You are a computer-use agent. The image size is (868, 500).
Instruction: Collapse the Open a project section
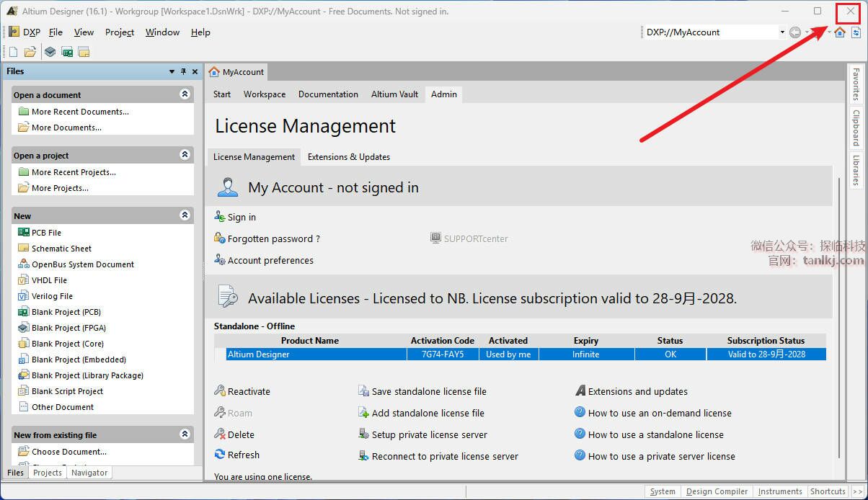pyautogui.click(x=185, y=155)
